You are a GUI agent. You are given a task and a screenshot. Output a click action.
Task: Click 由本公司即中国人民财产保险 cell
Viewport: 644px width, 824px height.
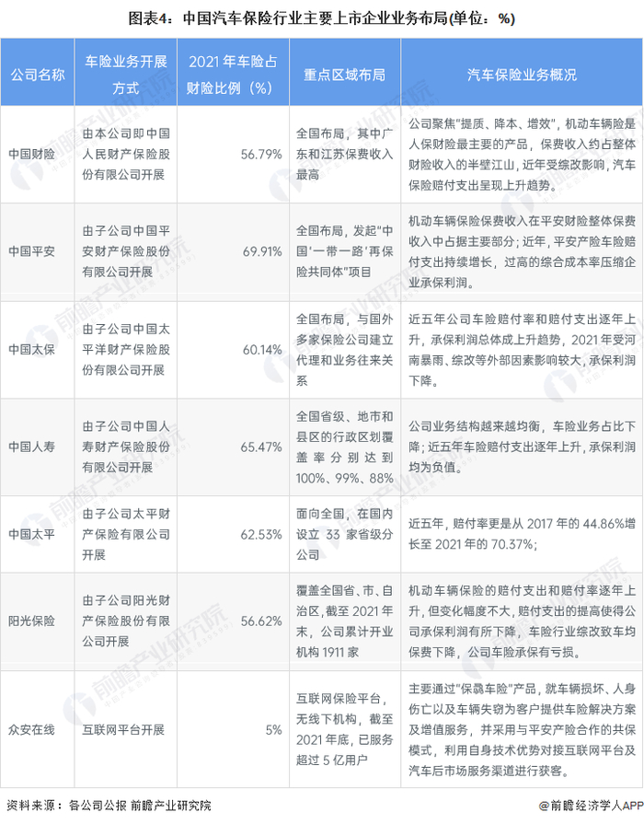pyautogui.click(x=126, y=154)
